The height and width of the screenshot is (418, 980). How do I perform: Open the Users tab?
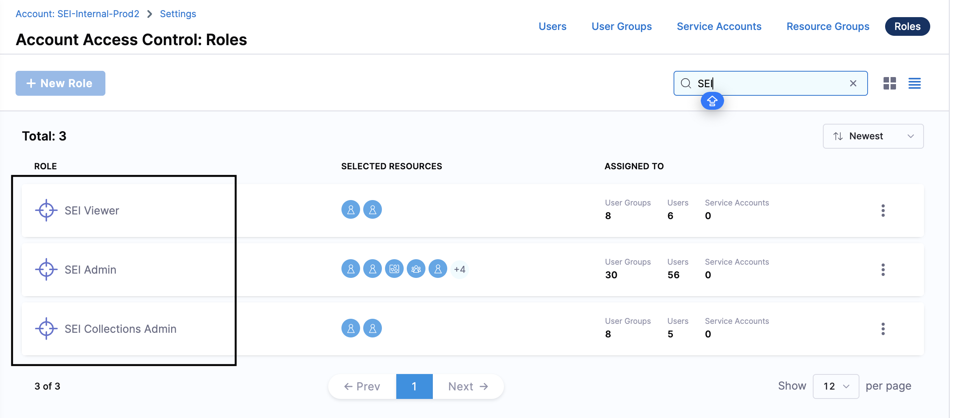(x=552, y=26)
